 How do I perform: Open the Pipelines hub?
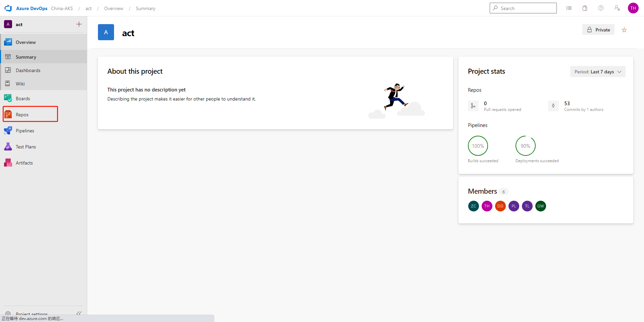tap(44, 131)
